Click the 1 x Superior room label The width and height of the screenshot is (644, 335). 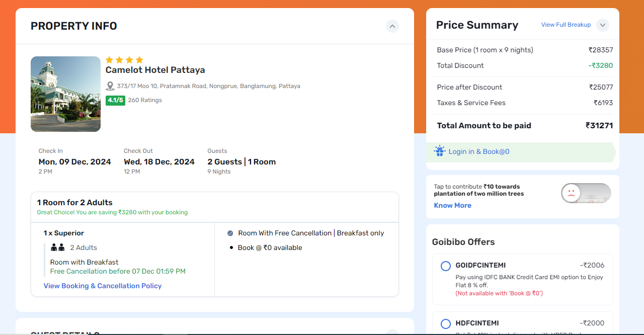64,233
